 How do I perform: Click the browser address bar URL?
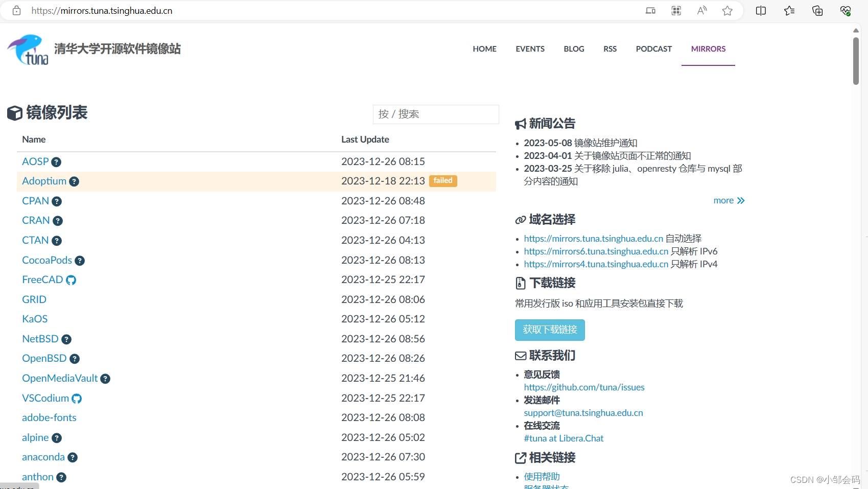point(102,11)
